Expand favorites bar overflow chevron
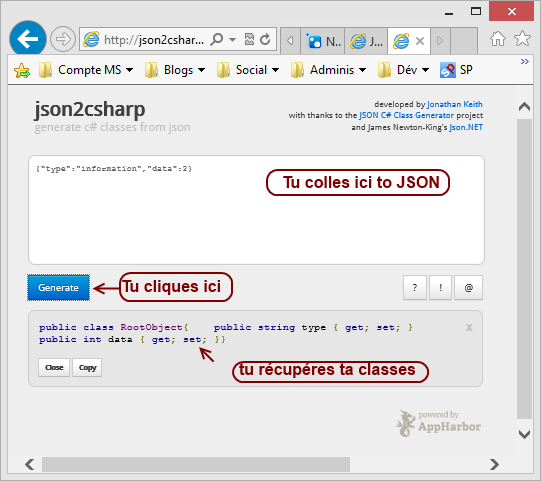 525,61
